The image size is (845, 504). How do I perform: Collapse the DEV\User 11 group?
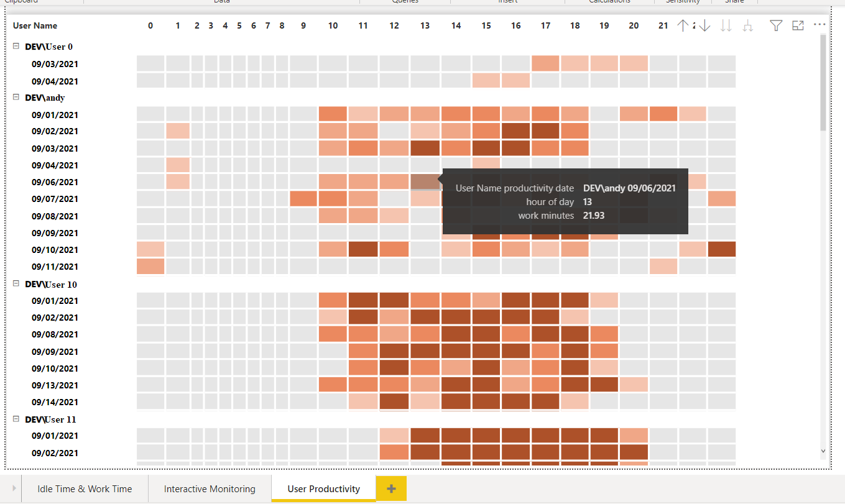click(16, 419)
